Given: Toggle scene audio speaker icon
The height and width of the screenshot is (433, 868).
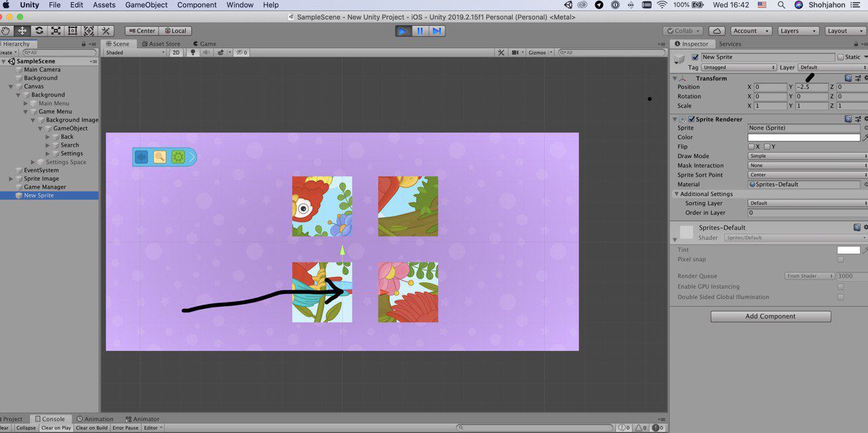Looking at the screenshot, I should tap(207, 52).
